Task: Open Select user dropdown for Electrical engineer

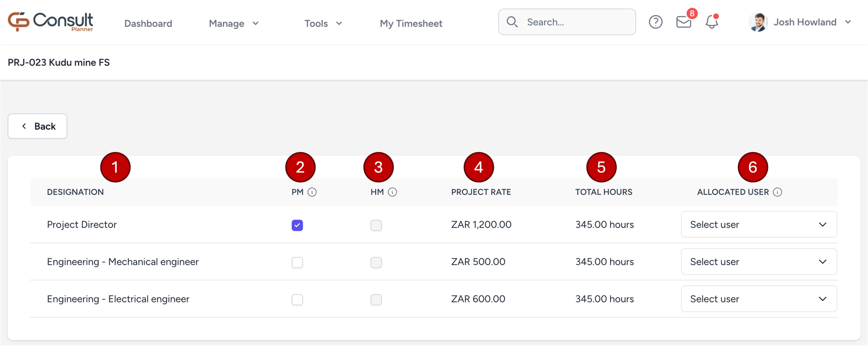Action: point(759,299)
